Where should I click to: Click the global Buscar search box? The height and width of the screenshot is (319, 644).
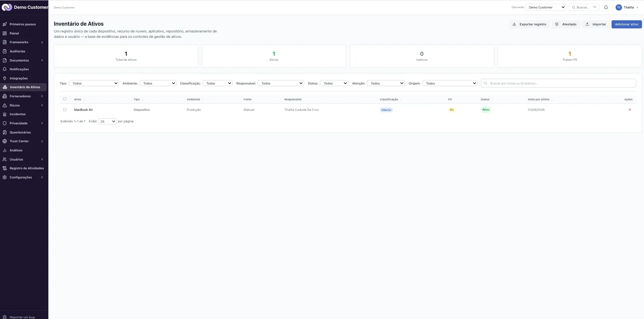click(x=584, y=7)
